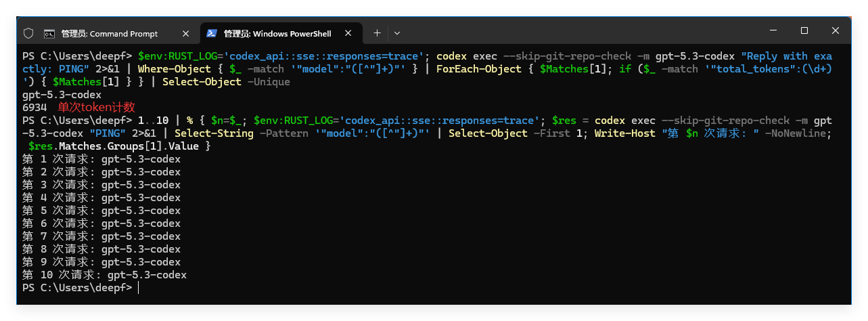Minimize the terminal window
The height and width of the screenshot is (321, 868).
(773, 30)
